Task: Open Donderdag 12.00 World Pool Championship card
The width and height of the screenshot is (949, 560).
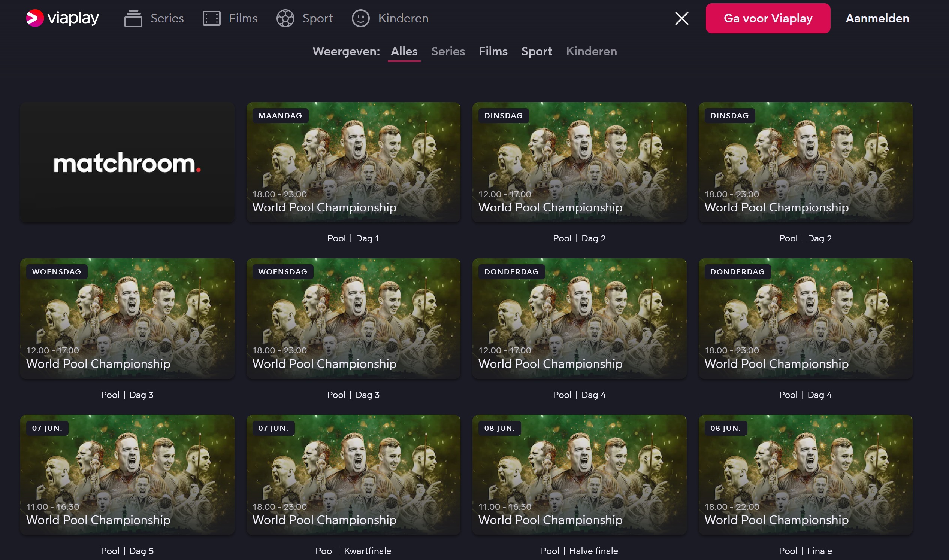Action: point(579,319)
